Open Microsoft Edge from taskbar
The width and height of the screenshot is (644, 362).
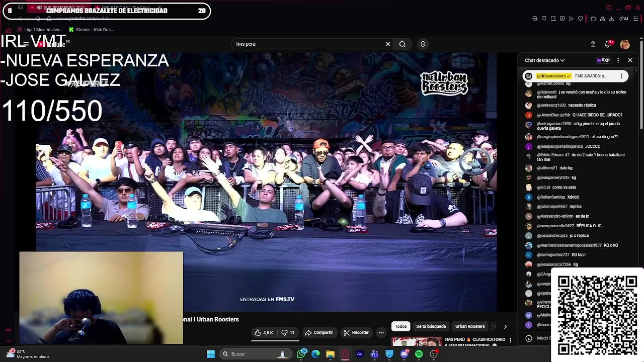(315, 354)
